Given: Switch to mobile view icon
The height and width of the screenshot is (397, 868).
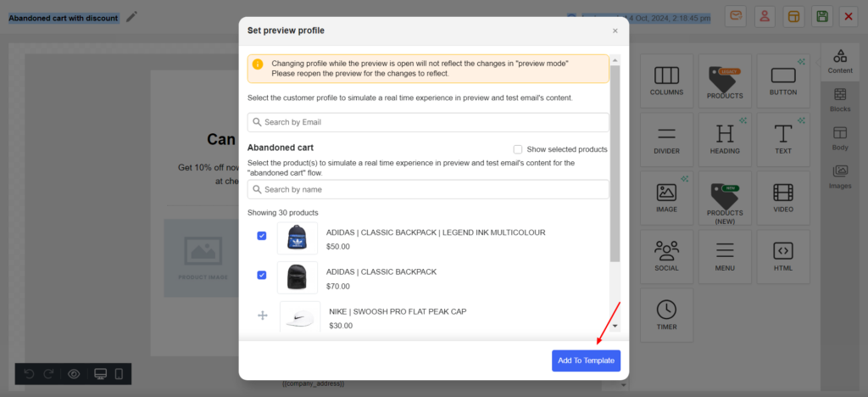Looking at the screenshot, I should (119, 374).
